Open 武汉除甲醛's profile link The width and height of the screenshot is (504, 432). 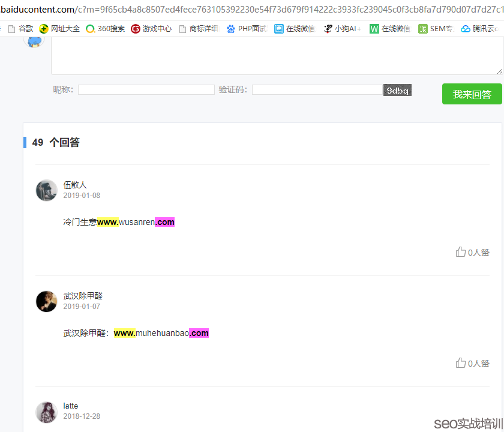click(x=82, y=295)
